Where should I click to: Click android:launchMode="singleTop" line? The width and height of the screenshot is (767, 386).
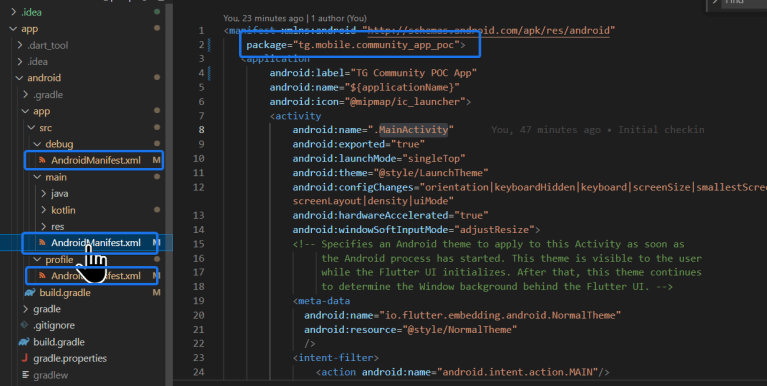(x=379, y=159)
